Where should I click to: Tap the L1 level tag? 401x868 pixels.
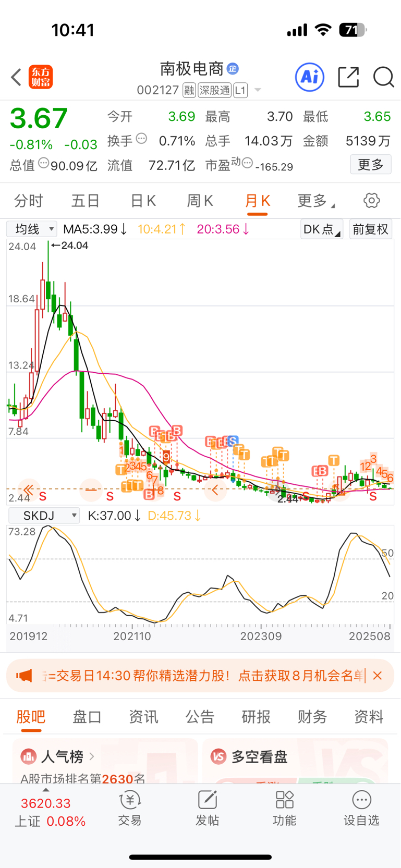pyautogui.click(x=240, y=91)
